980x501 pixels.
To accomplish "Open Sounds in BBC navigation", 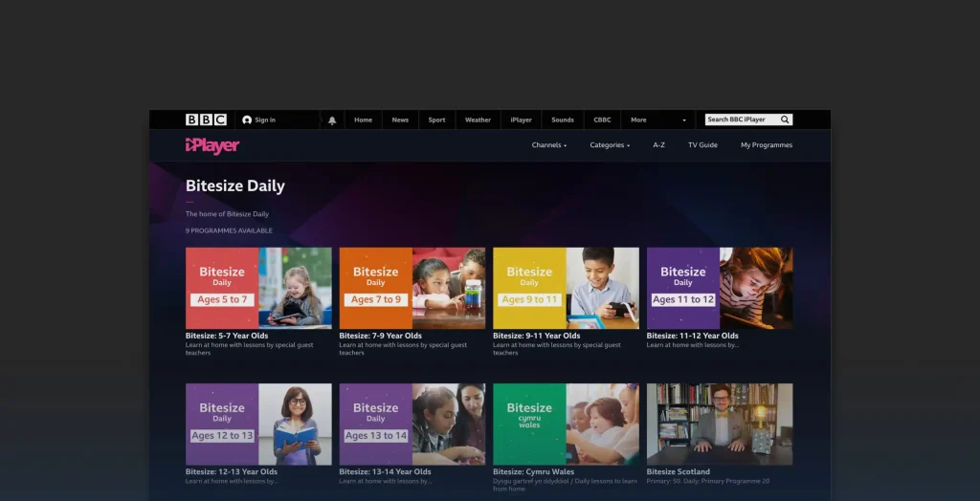I will (563, 120).
